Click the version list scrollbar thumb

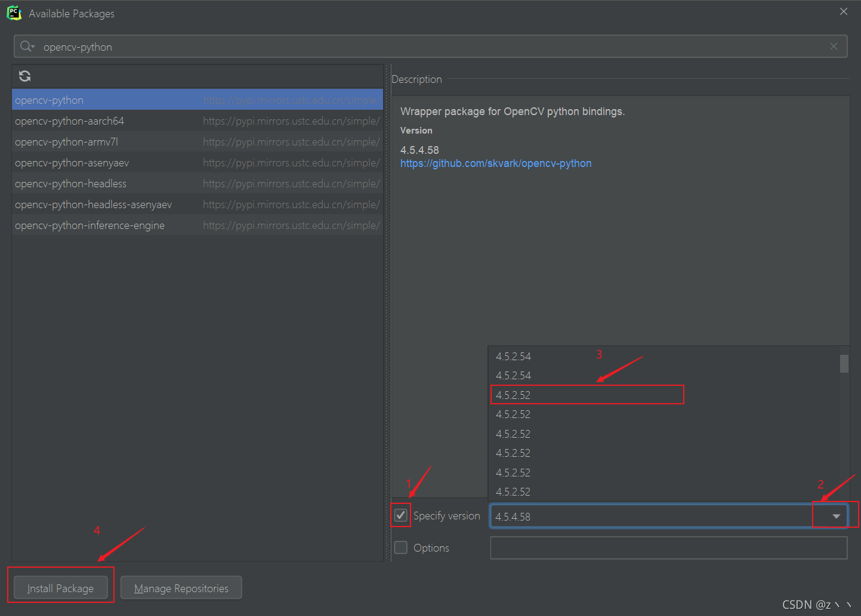pos(844,364)
